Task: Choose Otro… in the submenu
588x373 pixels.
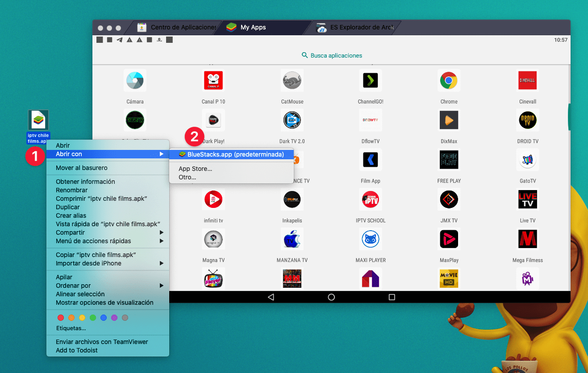Action: (231, 177)
